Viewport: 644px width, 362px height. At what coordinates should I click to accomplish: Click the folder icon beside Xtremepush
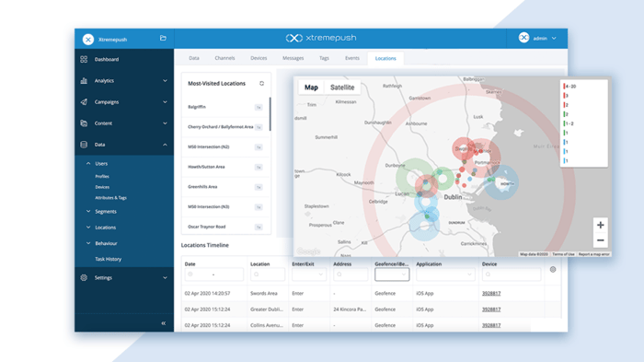163,39
